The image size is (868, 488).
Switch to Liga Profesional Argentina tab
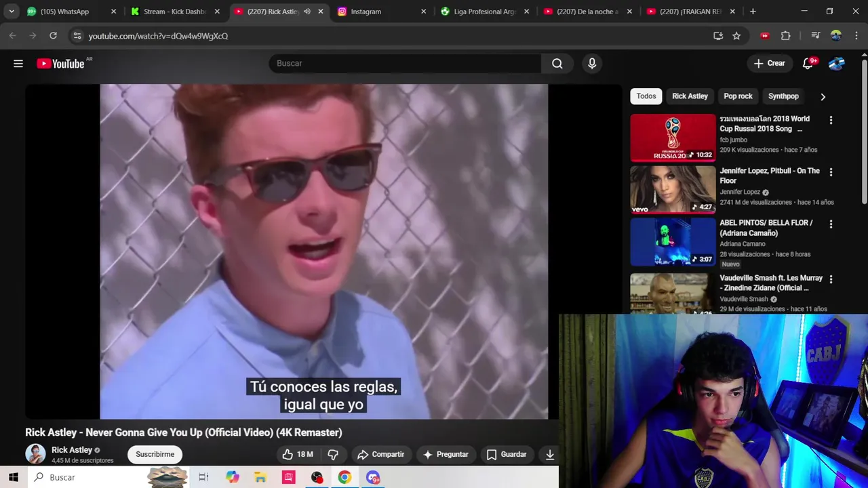[484, 12]
